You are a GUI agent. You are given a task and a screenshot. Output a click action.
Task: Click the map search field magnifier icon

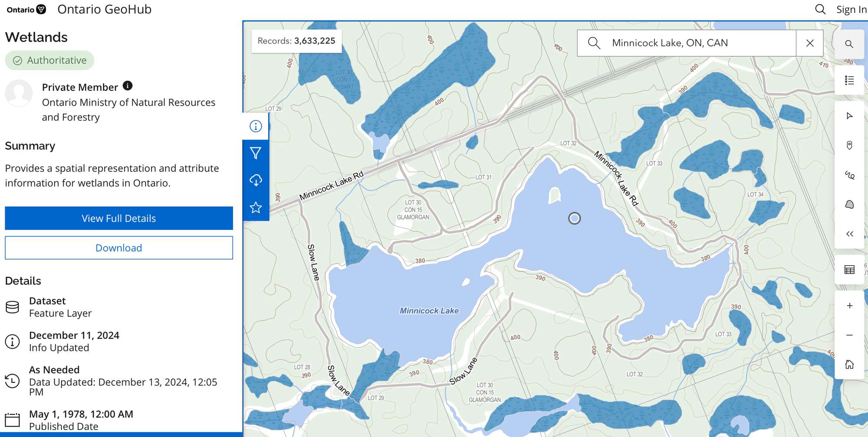click(594, 43)
